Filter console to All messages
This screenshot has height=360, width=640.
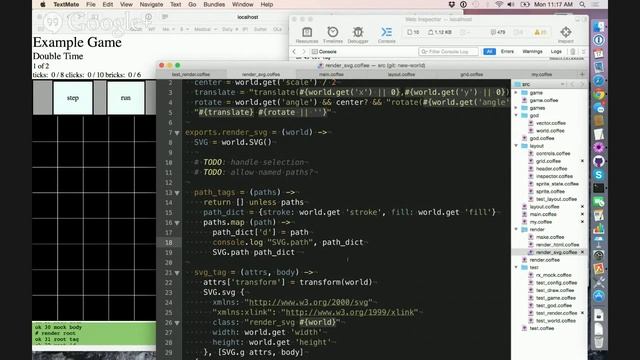(x=489, y=51)
